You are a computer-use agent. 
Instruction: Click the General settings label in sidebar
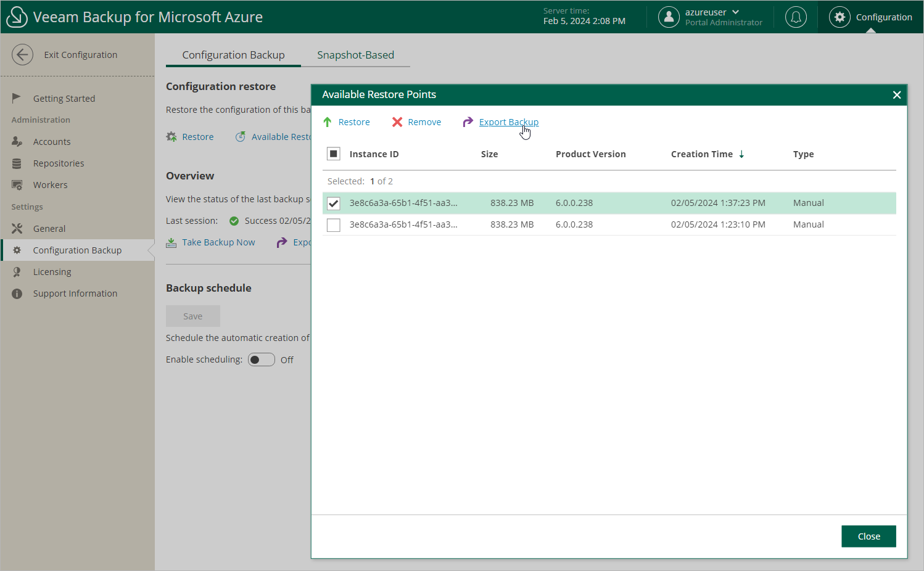(x=49, y=229)
